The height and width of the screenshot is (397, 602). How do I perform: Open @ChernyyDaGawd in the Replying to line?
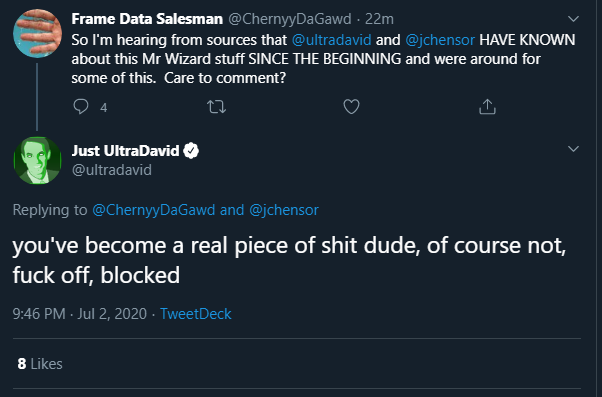click(x=154, y=210)
